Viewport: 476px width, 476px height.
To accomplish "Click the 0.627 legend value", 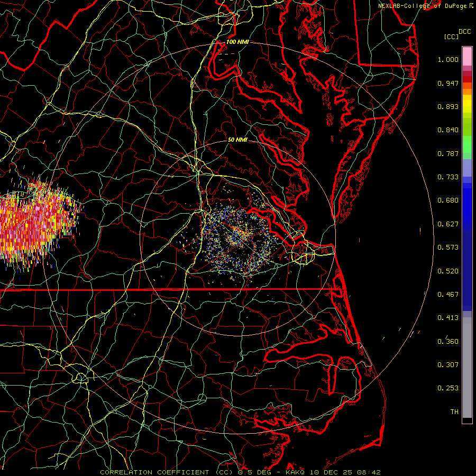I will [x=448, y=224].
